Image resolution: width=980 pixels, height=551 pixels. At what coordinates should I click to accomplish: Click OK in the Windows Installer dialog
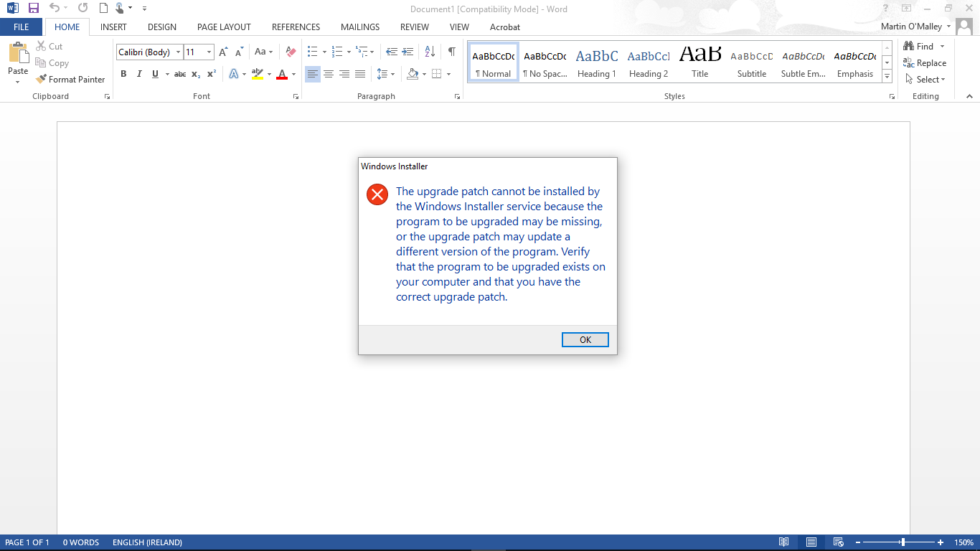click(x=585, y=340)
